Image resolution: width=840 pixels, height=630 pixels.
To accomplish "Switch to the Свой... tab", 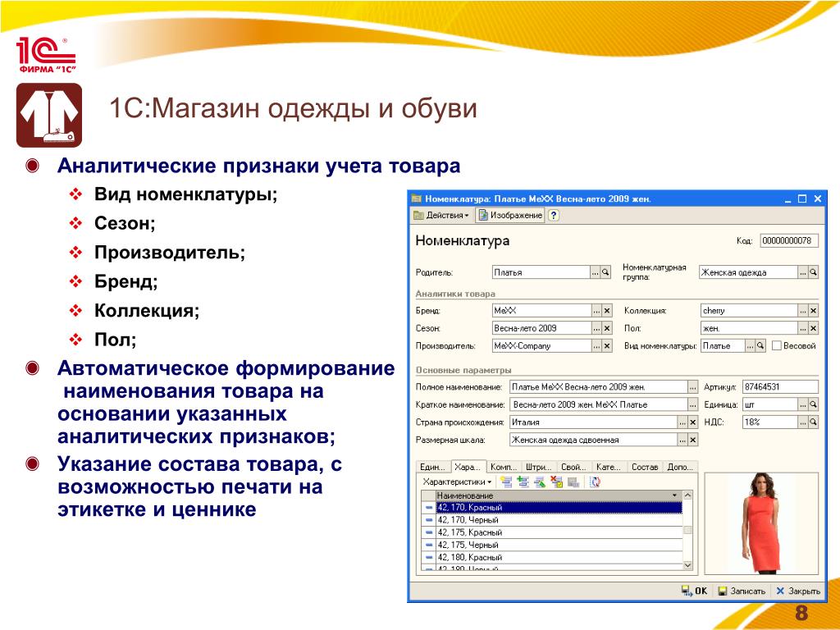I will click(x=573, y=467).
